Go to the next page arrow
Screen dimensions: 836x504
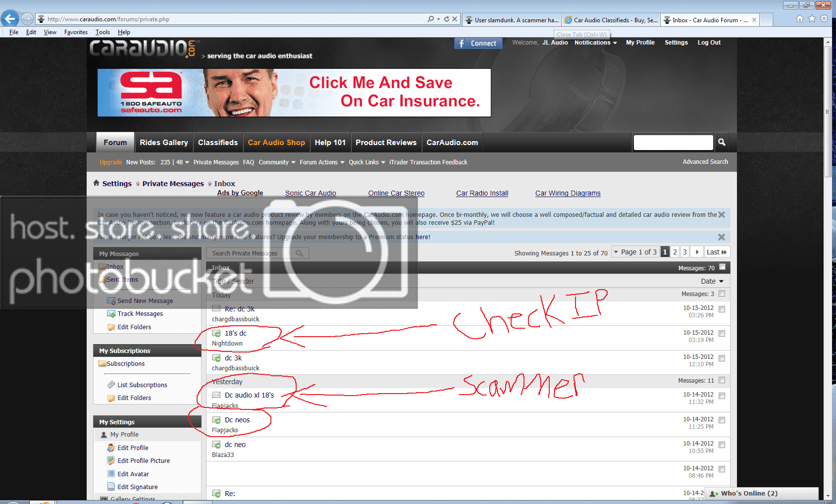(697, 252)
